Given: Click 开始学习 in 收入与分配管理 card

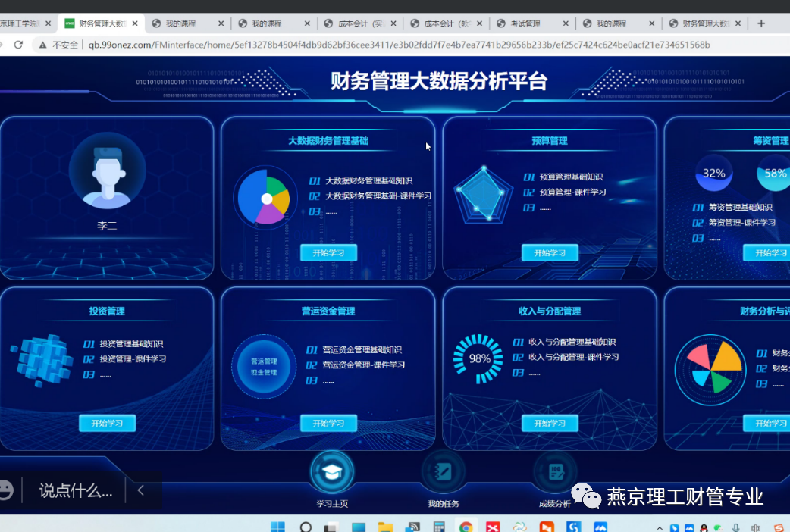Looking at the screenshot, I should (x=550, y=423).
